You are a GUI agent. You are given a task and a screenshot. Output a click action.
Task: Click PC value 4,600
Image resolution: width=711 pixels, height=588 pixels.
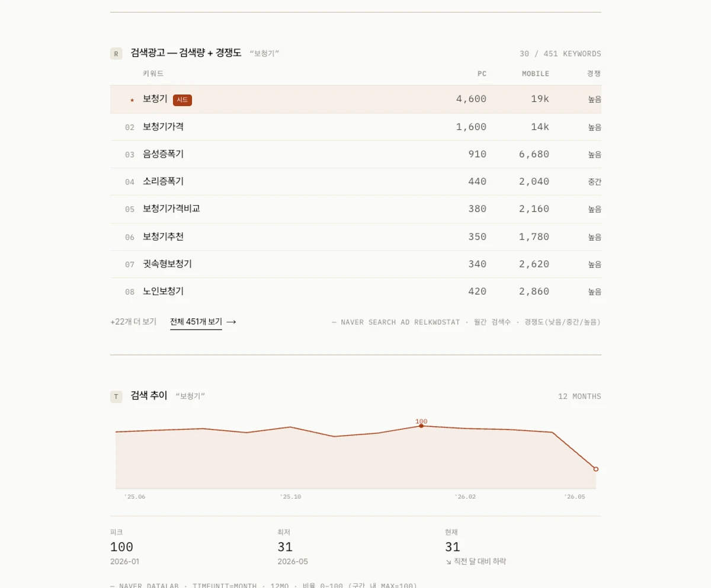coord(471,99)
